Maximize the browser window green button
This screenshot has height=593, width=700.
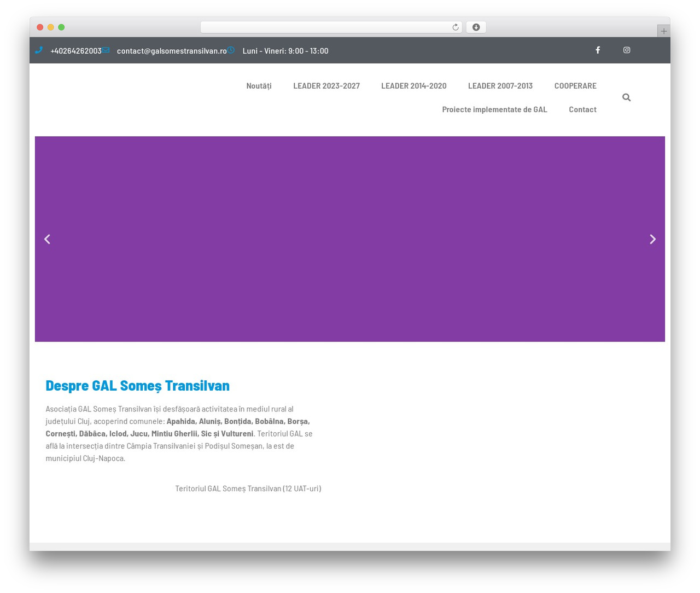pos(61,27)
